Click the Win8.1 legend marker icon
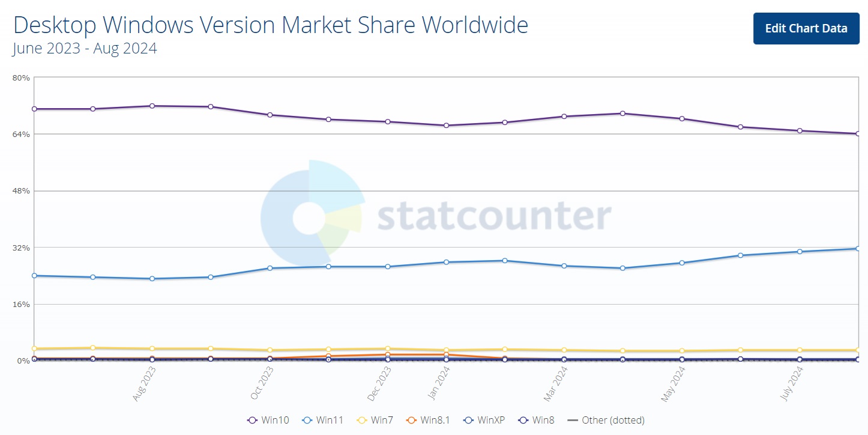 [412, 420]
